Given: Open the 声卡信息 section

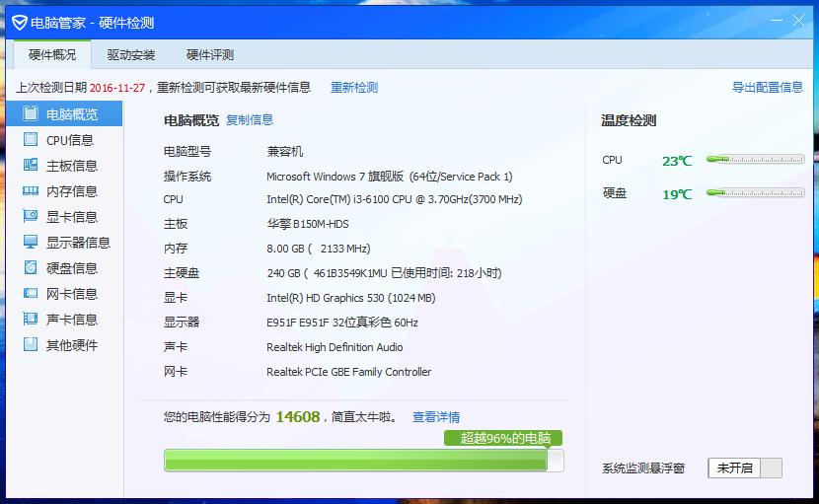Looking at the screenshot, I should [x=64, y=320].
